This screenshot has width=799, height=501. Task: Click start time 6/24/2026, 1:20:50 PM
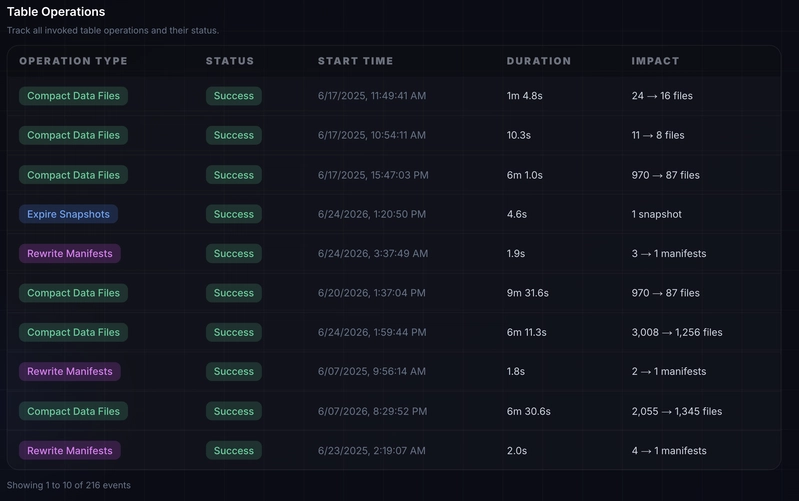tap(372, 214)
